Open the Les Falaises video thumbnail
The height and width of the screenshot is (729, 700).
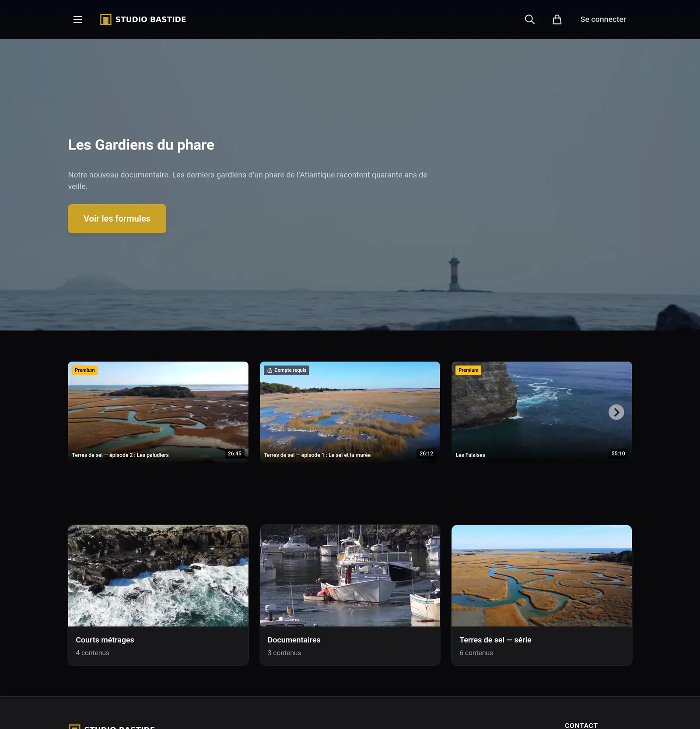click(541, 412)
